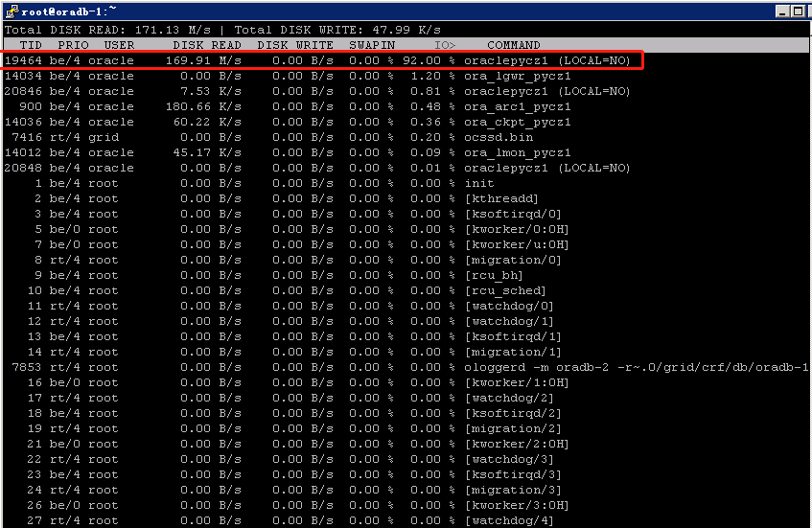
Task: Click the [ksoftirqd/1] command
Action: tap(513, 336)
